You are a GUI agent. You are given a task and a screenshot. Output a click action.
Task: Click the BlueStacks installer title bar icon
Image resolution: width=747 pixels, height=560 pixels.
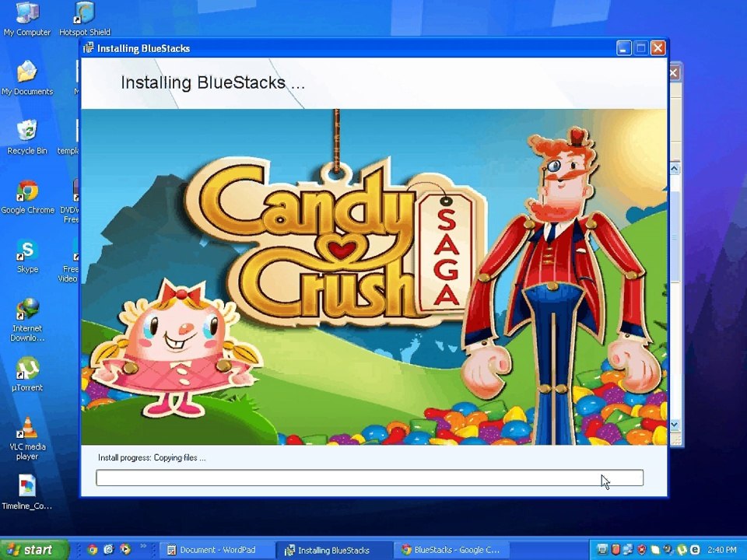89,48
